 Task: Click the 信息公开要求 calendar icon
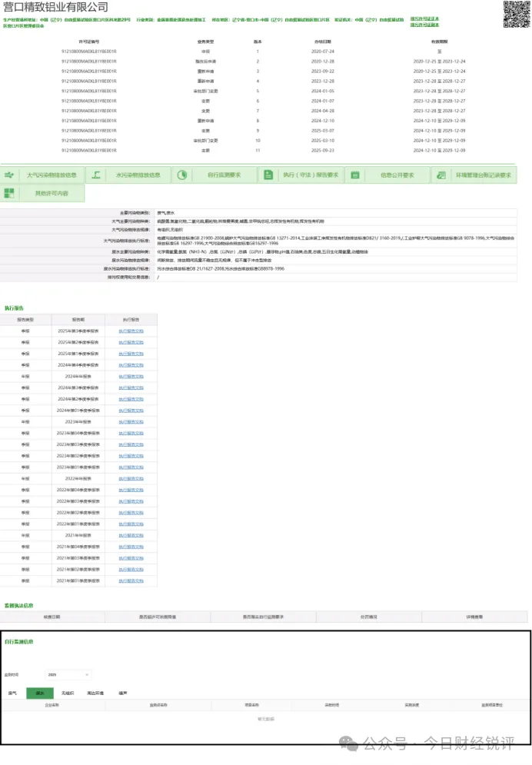355,175
